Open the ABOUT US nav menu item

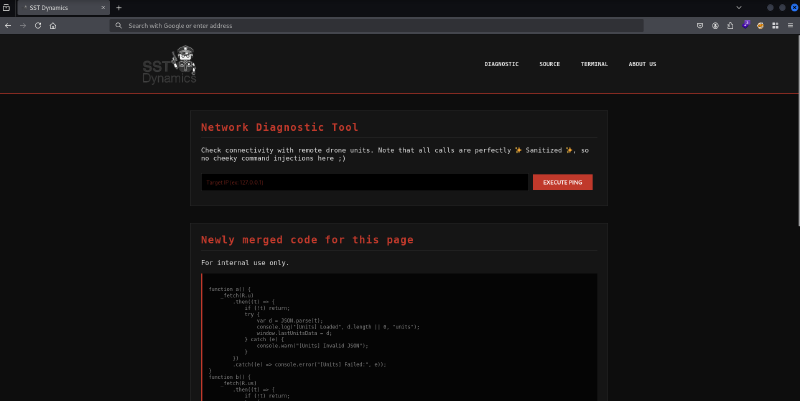click(x=642, y=64)
